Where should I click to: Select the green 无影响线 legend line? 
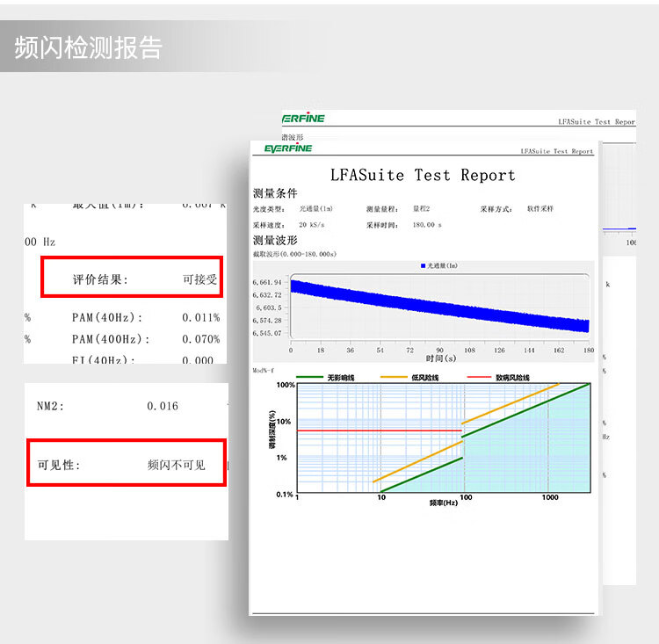[310, 377]
